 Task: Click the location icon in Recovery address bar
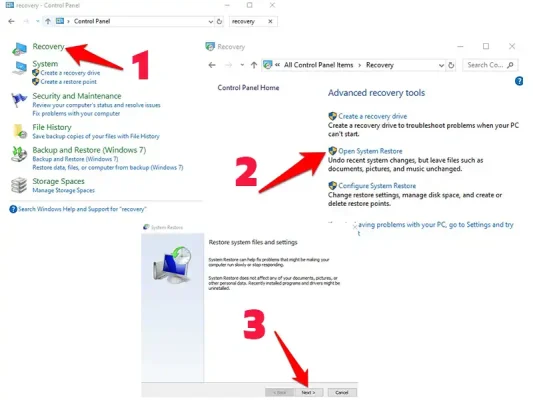(x=268, y=65)
